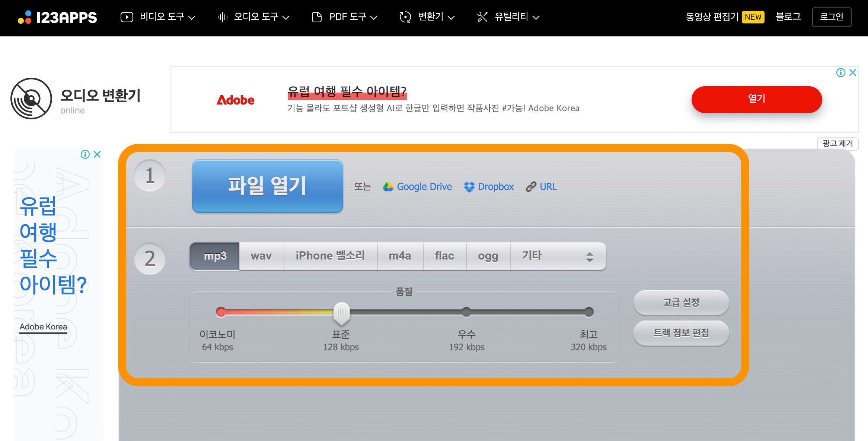Click the video tools play icon
Image resolution: width=868 pixels, height=441 pixels.
[x=127, y=17]
